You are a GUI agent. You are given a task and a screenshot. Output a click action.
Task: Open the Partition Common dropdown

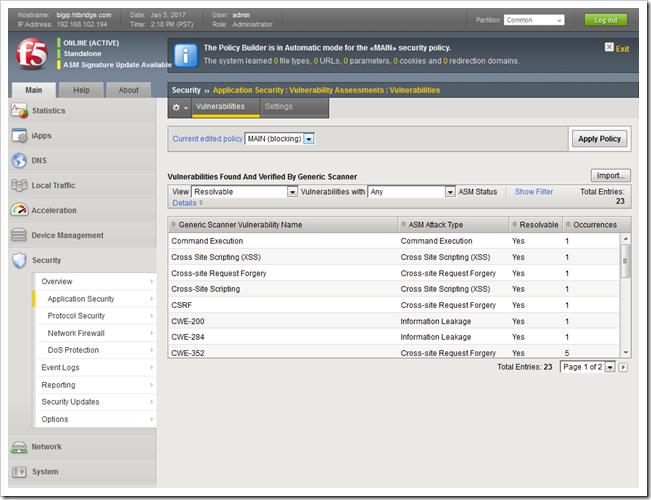click(x=533, y=20)
